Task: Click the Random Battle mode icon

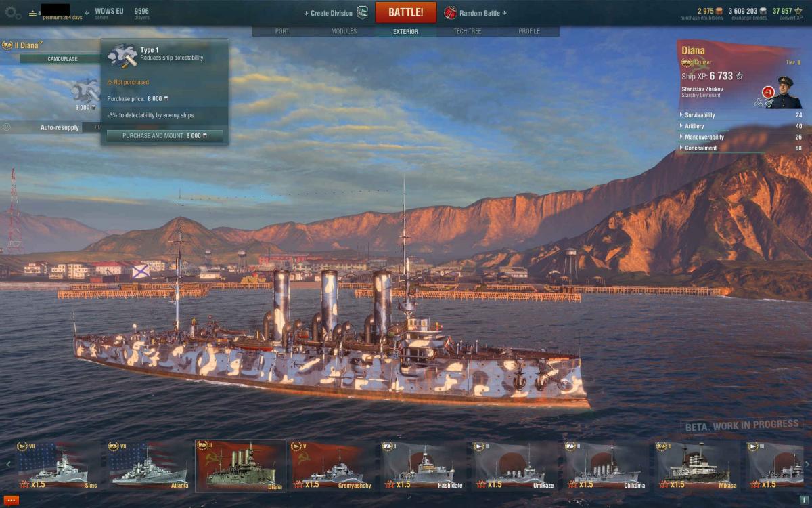Action: [451, 12]
